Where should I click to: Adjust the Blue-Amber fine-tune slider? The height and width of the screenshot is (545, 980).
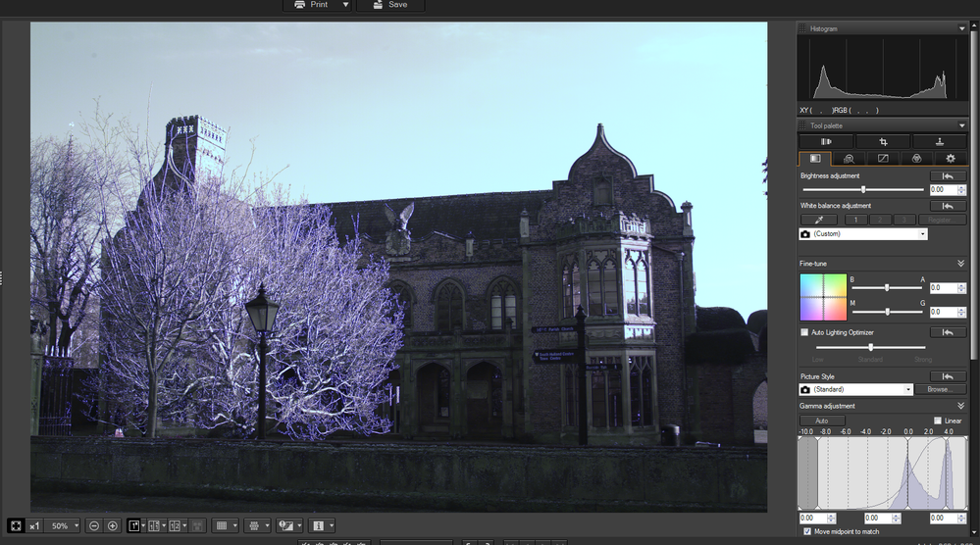(886, 288)
